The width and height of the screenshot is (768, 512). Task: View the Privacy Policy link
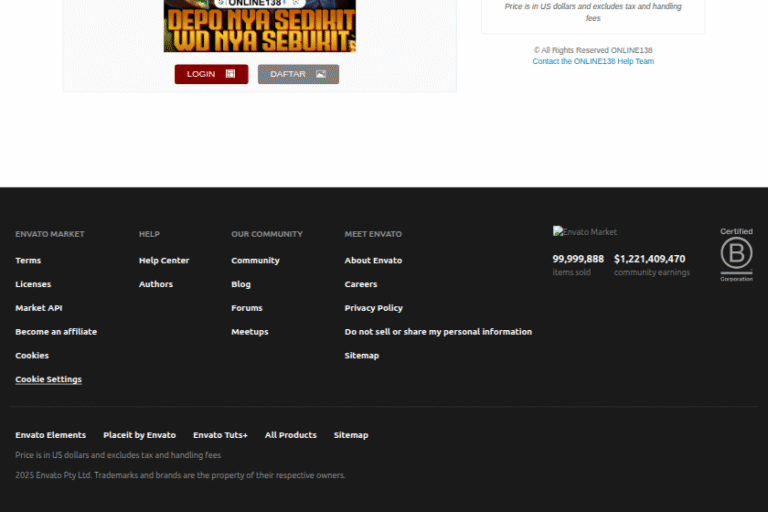pyautogui.click(x=374, y=308)
